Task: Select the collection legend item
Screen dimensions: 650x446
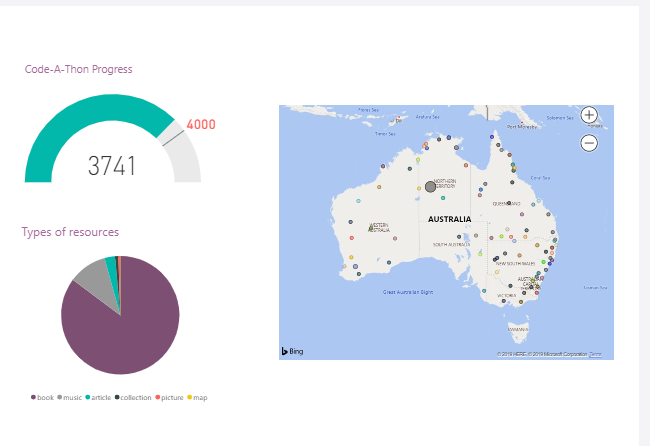Action: tap(133, 398)
